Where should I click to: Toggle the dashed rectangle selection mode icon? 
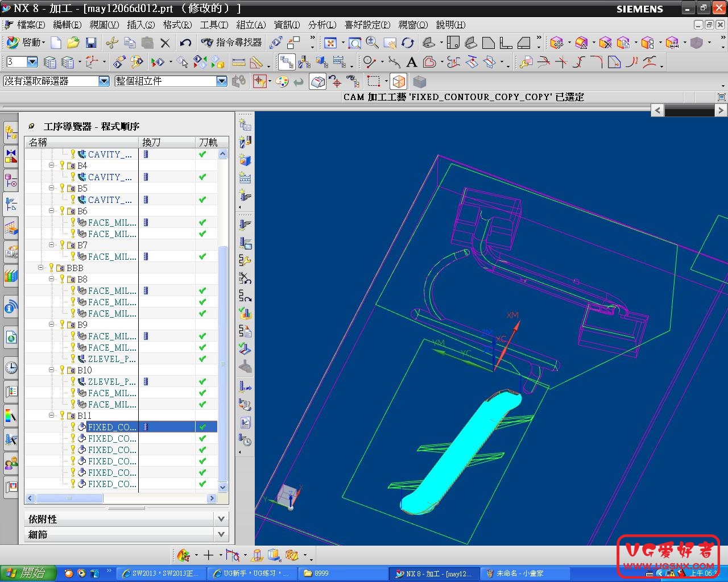(x=374, y=81)
